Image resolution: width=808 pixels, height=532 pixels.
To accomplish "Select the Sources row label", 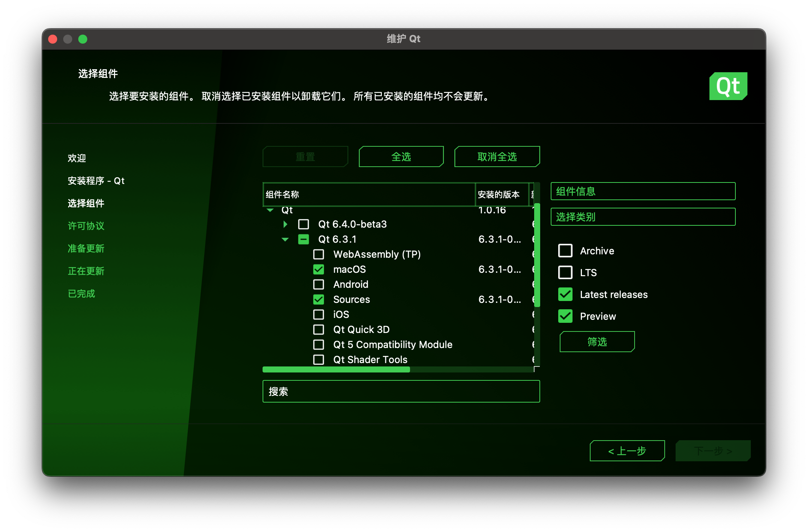I will coord(351,299).
